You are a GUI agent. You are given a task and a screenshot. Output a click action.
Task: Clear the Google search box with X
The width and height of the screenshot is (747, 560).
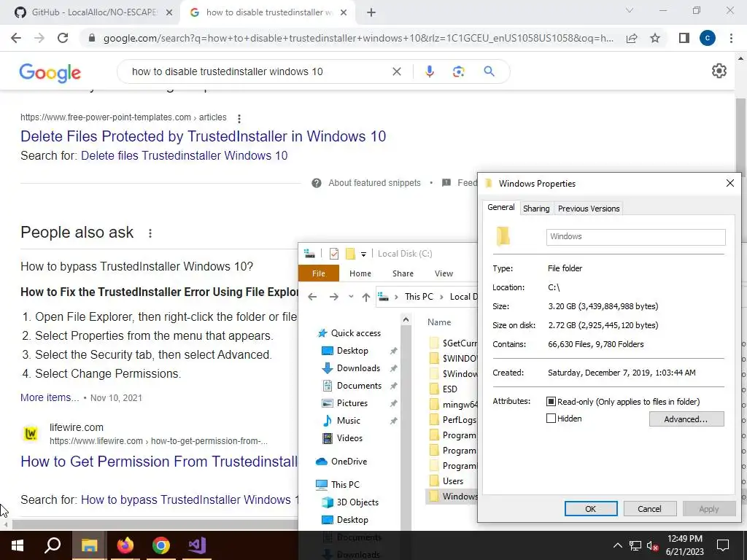tap(396, 71)
